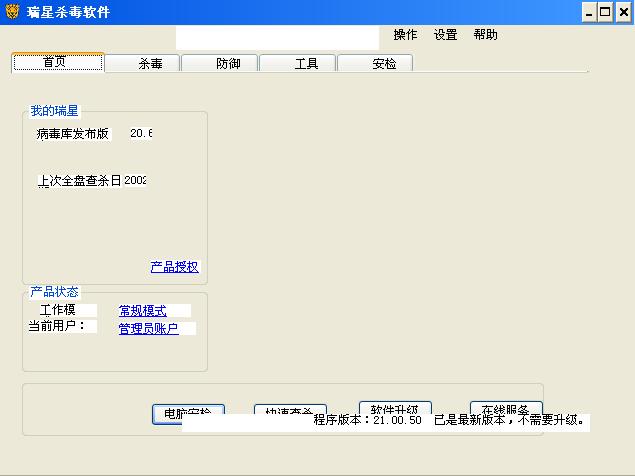Open the 帮助 menu
The height and width of the screenshot is (476, 635).
[x=485, y=35]
